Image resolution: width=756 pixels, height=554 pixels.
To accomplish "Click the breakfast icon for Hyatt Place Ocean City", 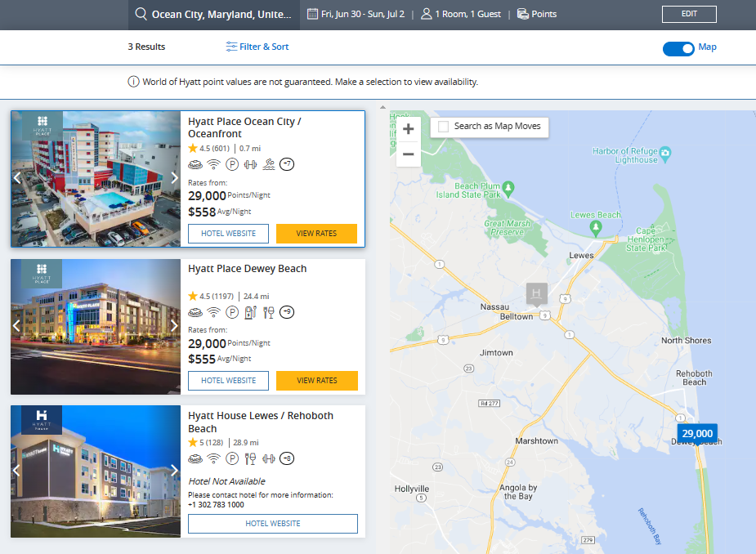I will click(195, 165).
